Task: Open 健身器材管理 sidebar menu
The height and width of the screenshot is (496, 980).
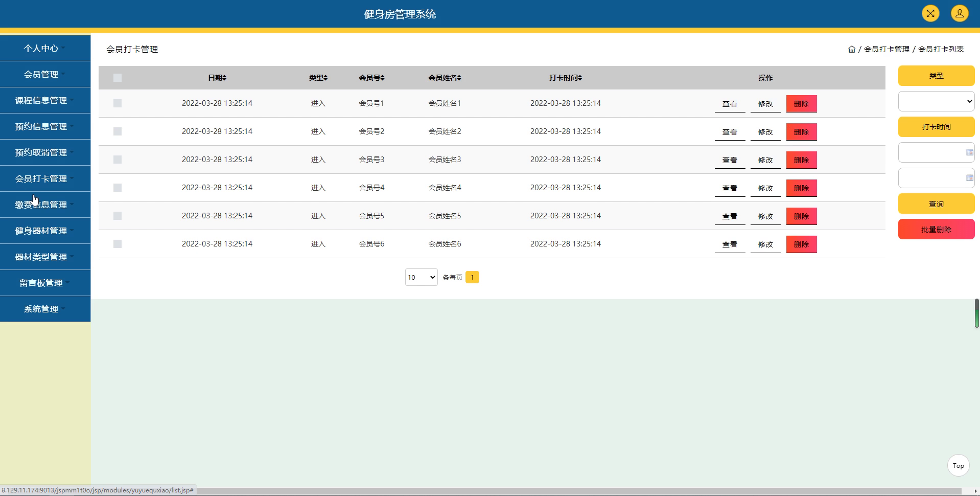Action: (45, 231)
